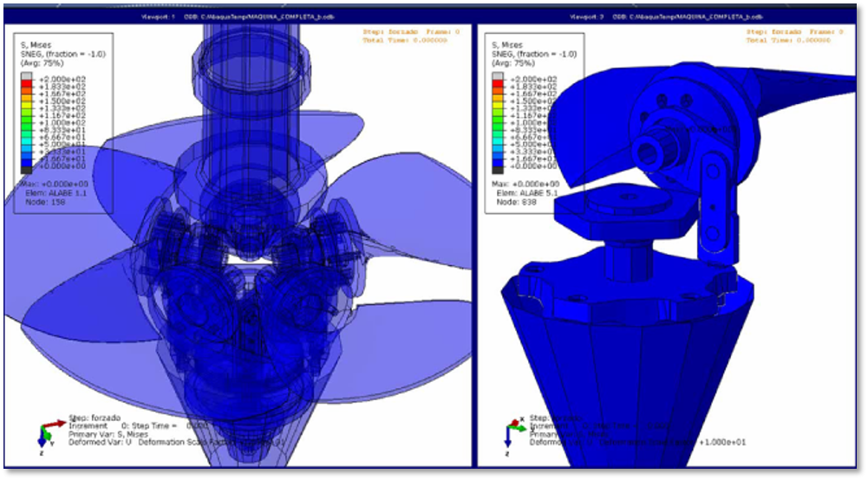The height and width of the screenshot is (480, 868).
Task: Click the gray top swatch in right viewport legend
Action: tap(497, 77)
